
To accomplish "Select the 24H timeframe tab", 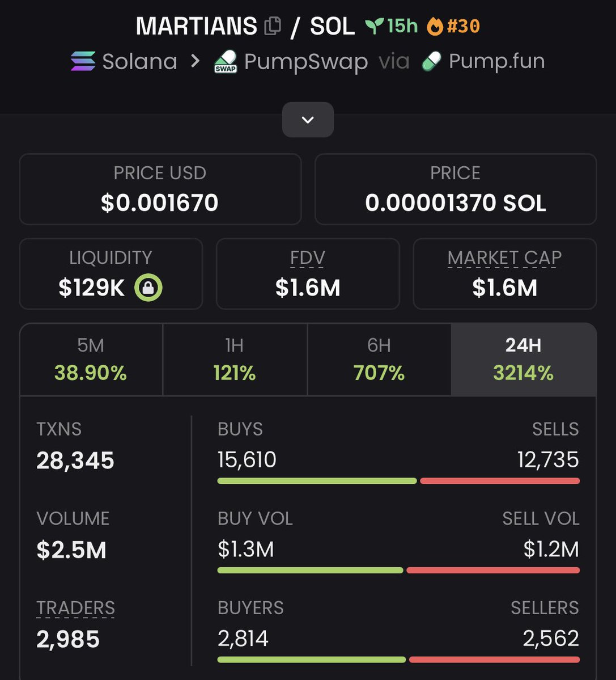I will click(x=523, y=360).
